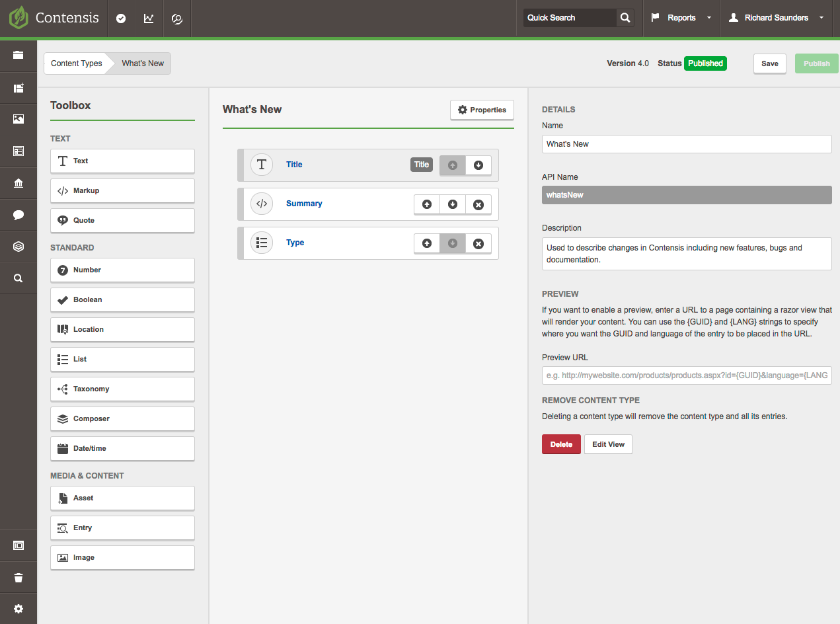Click the Edit View button

[608, 444]
